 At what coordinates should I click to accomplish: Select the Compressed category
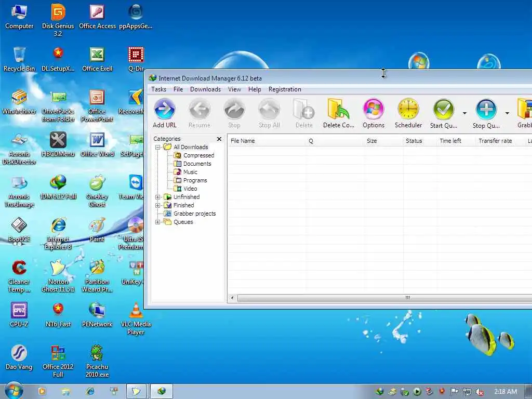click(194, 155)
